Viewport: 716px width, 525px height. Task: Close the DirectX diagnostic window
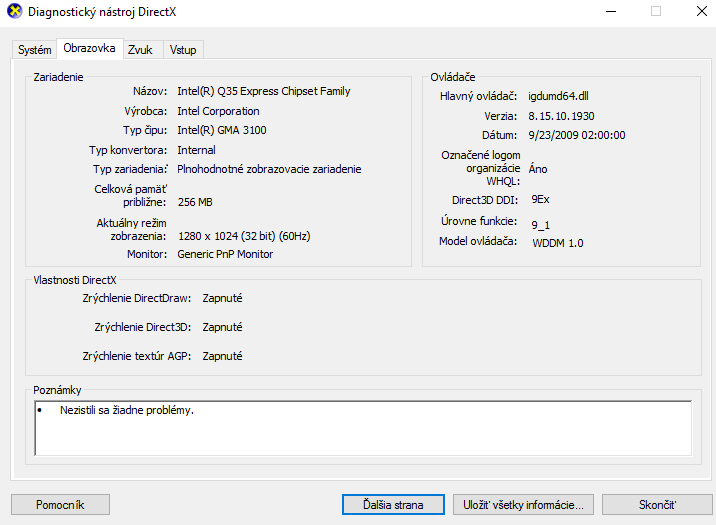(702, 11)
